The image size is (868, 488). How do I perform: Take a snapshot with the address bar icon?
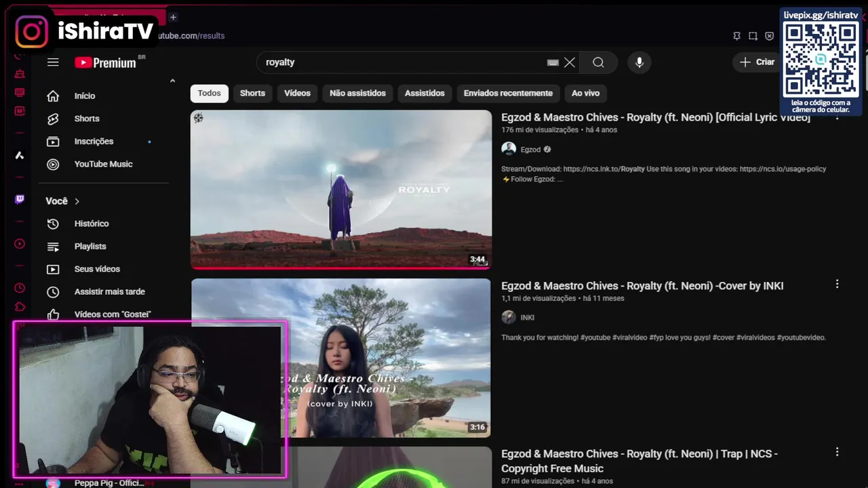pos(753,36)
